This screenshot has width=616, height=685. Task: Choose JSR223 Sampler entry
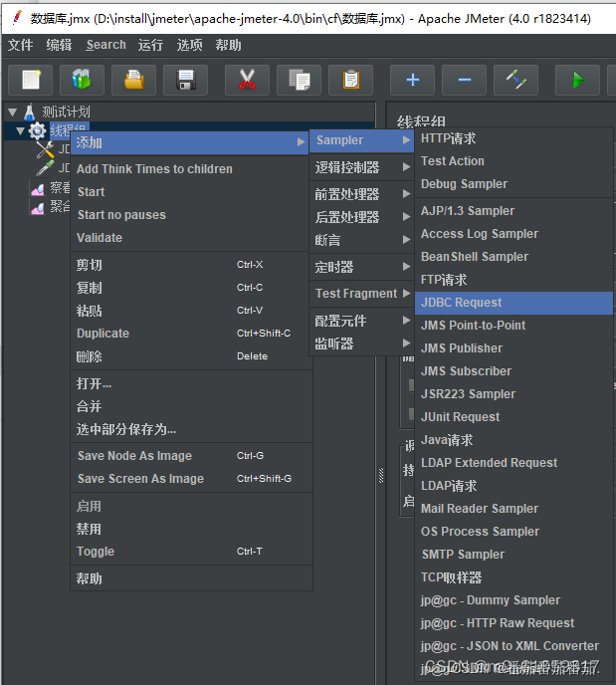click(x=513, y=394)
